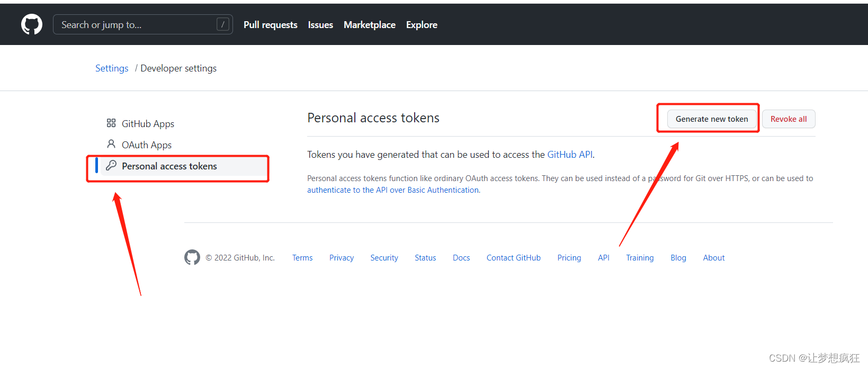
Task: Click the GitHub logo in the footer
Action: pyautogui.click(x=192, y=257)
